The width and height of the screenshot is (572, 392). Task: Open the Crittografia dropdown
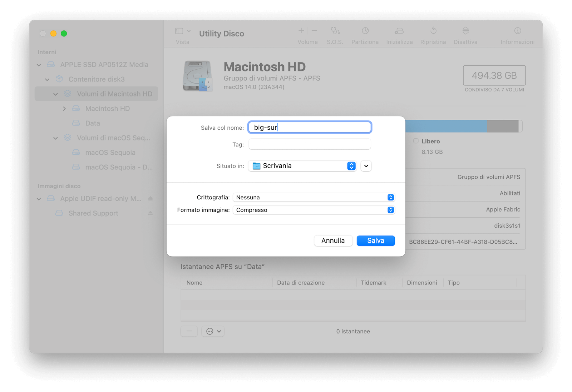click(x=314, y=197)
